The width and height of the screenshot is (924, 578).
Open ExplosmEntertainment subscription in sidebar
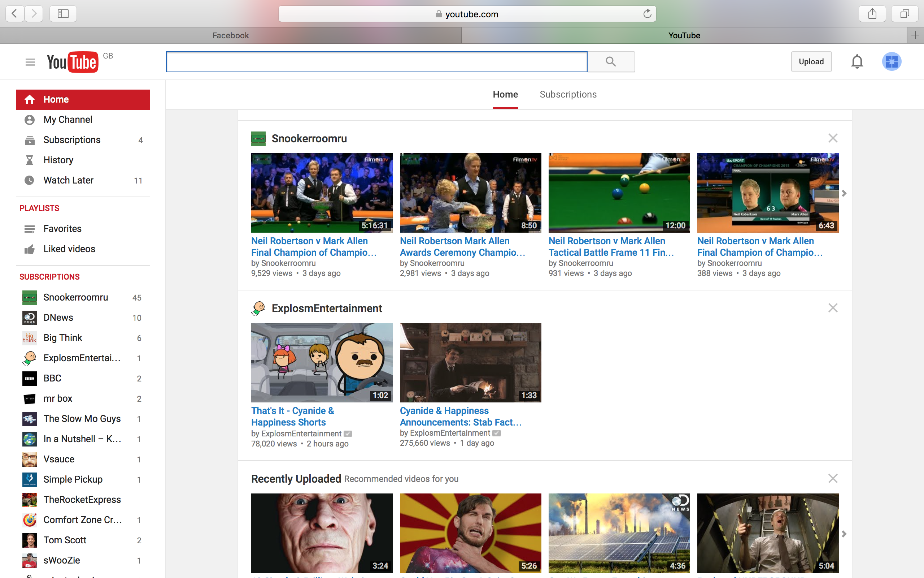click(x=83, y=358)
